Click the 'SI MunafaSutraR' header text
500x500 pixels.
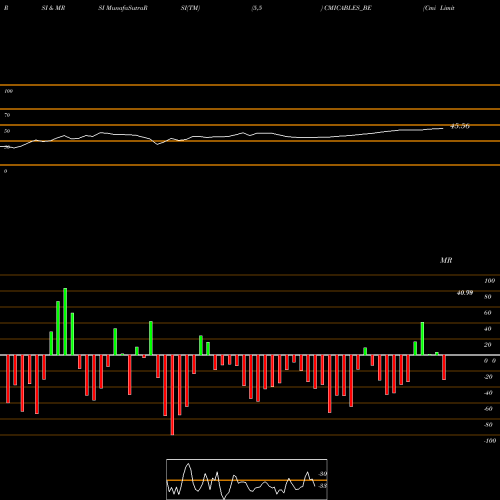123,8
